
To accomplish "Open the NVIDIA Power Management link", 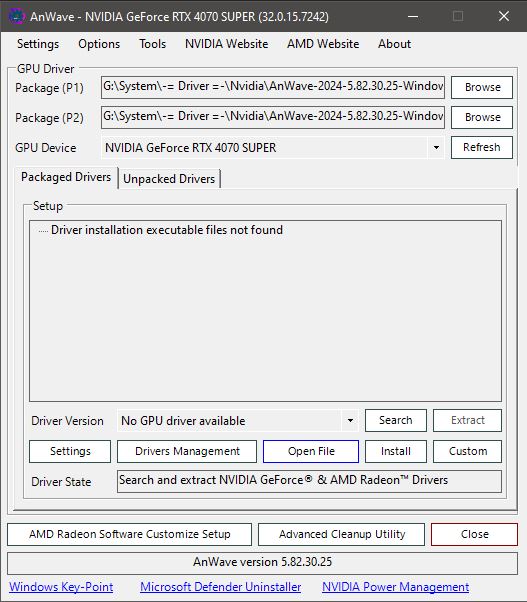I will 395,587.
